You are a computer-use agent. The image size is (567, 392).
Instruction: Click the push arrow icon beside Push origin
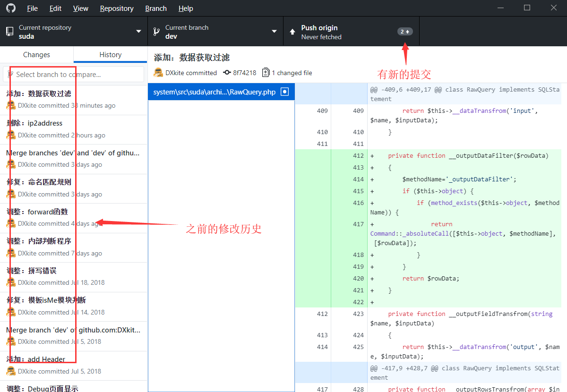tap(292, 32)
